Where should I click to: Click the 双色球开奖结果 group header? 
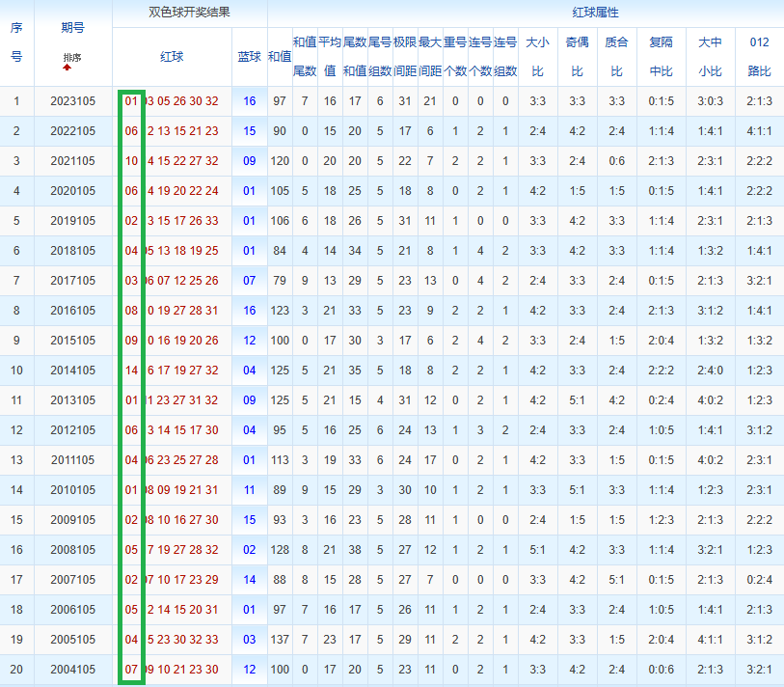click(190, 13)
